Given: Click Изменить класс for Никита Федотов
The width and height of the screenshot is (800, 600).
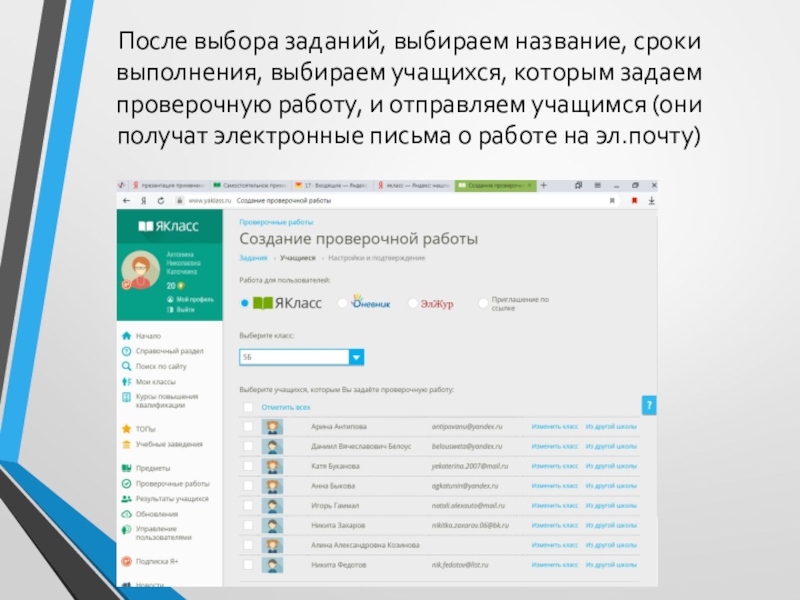Looking at the screenshot, I should coord(555,565).
